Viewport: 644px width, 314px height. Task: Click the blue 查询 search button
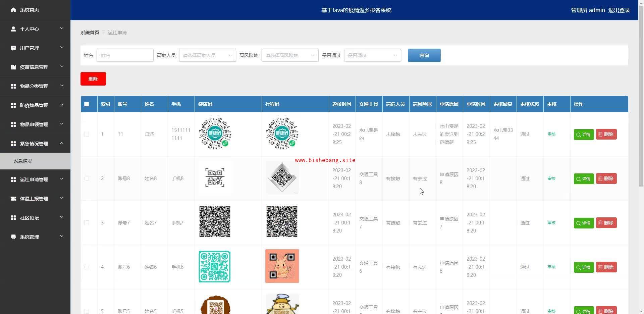point(424,55)
